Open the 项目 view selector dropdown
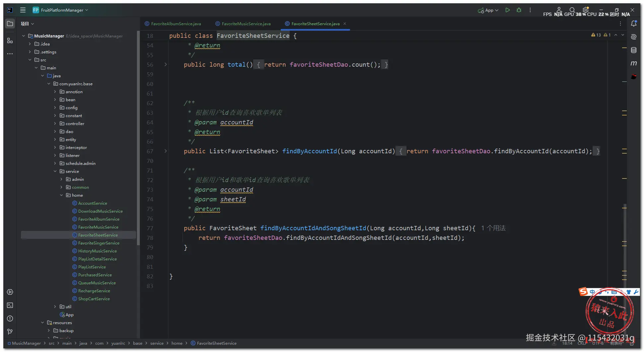 click(x=27, y=24)
